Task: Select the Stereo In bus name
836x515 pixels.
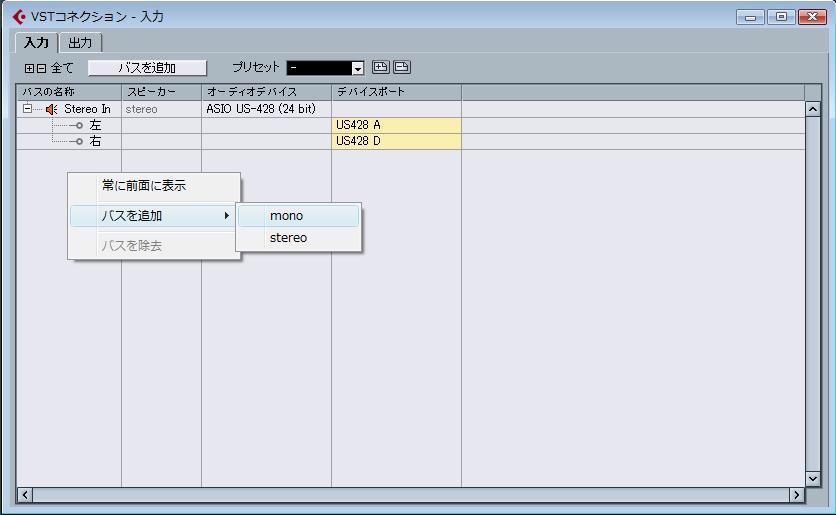Action: click(x=87, y=109)
